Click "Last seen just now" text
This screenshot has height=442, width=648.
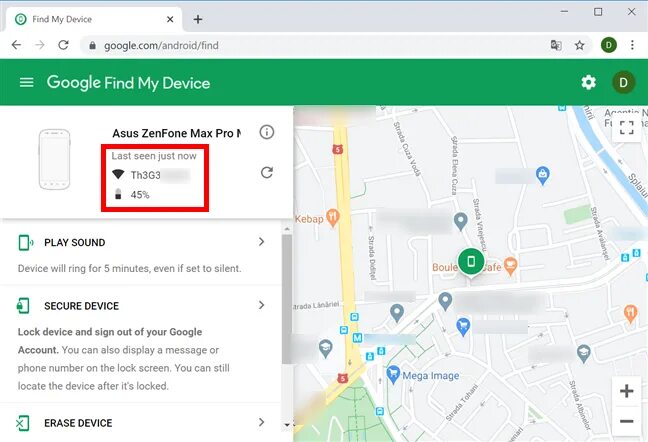click(154, 156)
